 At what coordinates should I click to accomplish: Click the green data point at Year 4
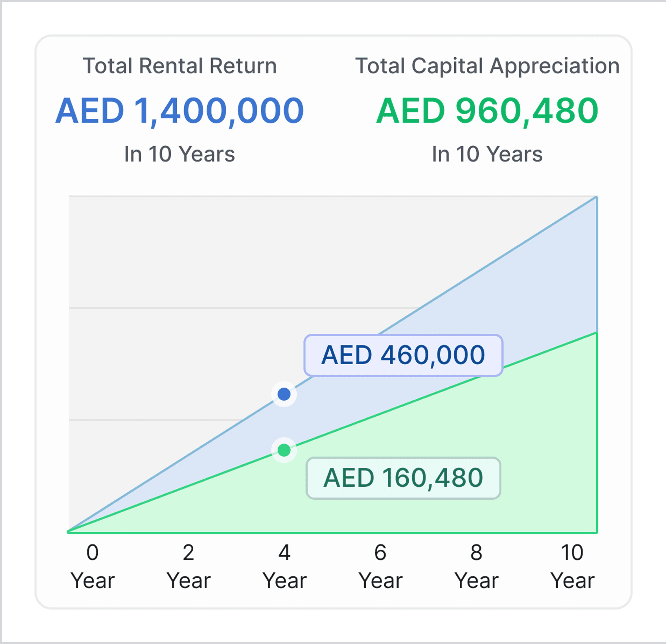tap(284, 450)
